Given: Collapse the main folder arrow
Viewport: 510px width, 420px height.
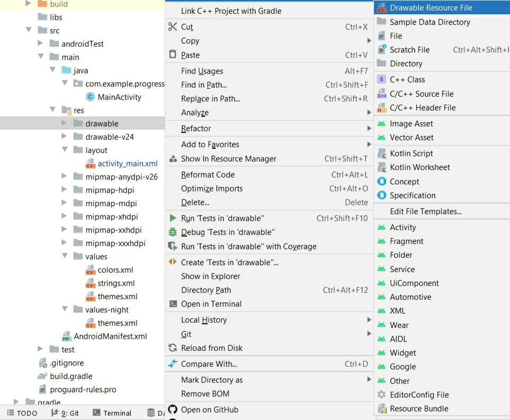Looking at the screenshot, I should pyautogui.click(x=41, y=56).
